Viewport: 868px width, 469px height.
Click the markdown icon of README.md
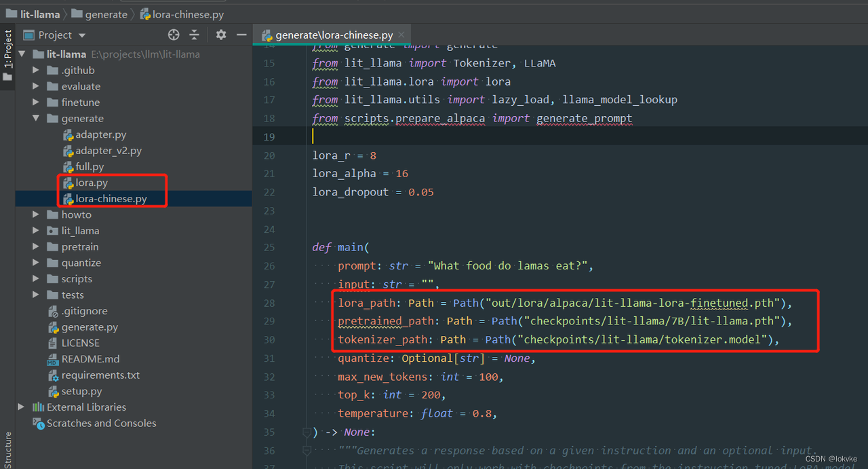pyautogui.click(x=53, y=359)
